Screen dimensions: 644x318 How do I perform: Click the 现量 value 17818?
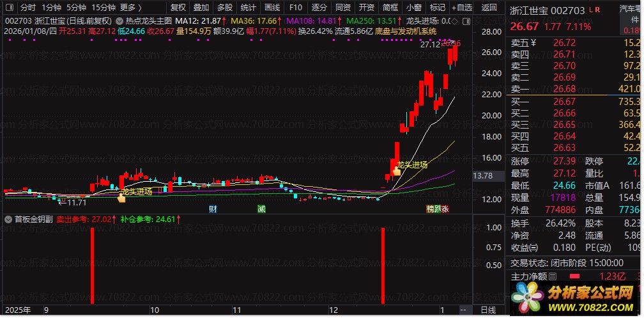coord(563,198)
